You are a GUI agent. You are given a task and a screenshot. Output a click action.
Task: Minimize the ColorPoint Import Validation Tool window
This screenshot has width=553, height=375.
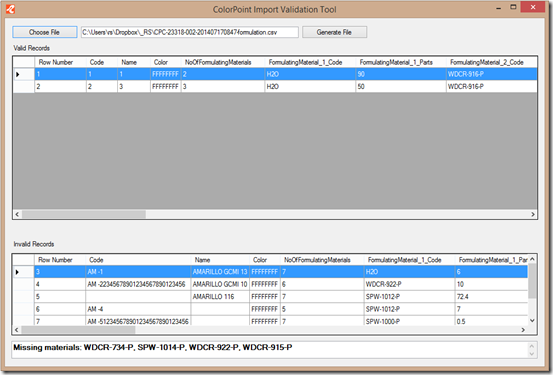tap(498, 8)
